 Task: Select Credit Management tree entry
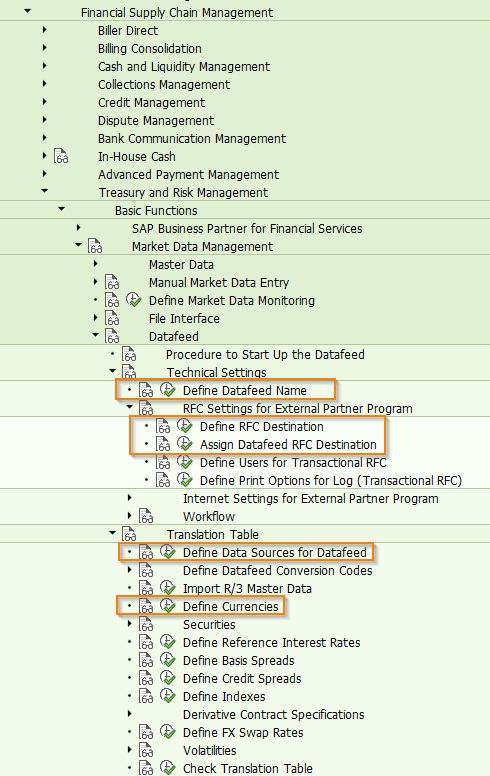point(151,102)
